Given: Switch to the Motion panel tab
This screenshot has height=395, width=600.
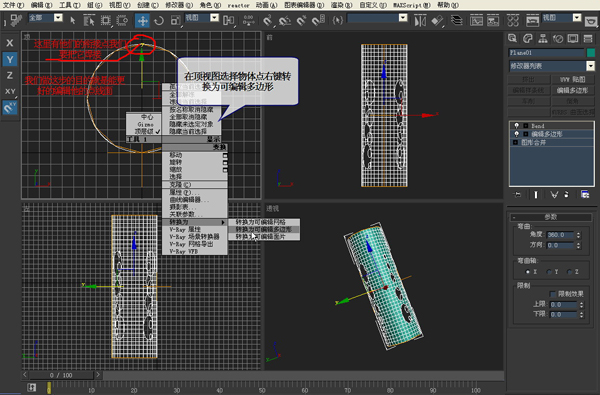Looking at the screenshot, I should point(558,38).
